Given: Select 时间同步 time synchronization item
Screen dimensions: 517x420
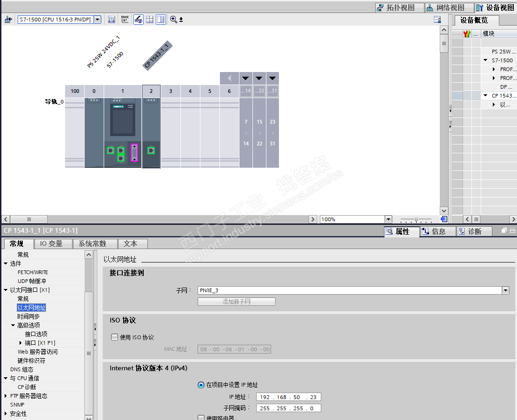Looking at the screenshot, I should click(29, 316).
